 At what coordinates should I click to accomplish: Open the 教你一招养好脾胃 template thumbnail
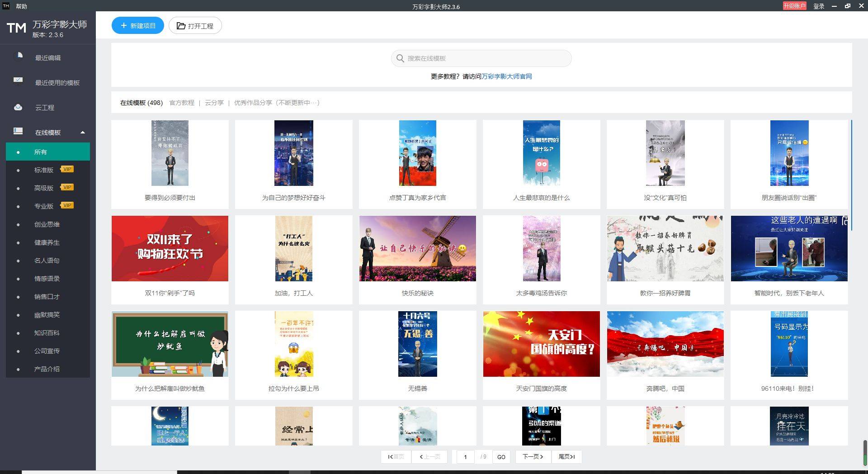pos(665,248)
